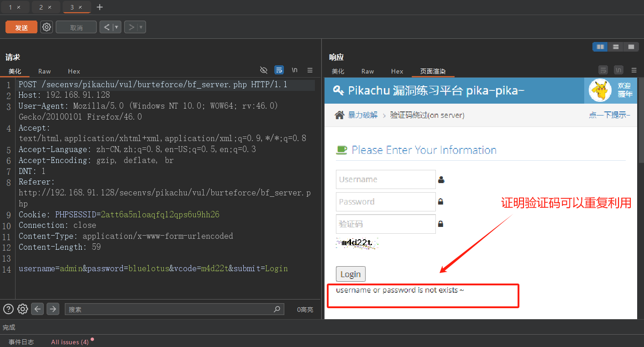Open All issues (4) panel
The width and height of the screenshot is (644, 347).
(70, 342)
